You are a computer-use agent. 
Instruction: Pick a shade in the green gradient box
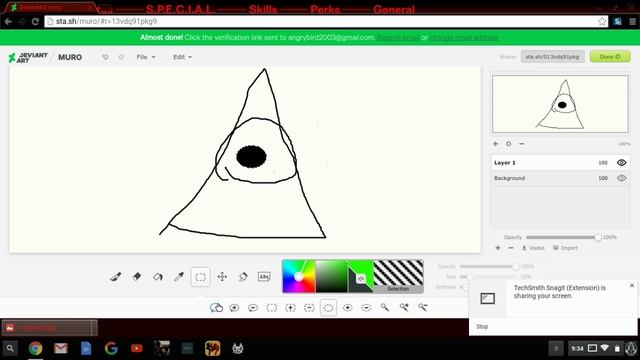tap(331, 276)
